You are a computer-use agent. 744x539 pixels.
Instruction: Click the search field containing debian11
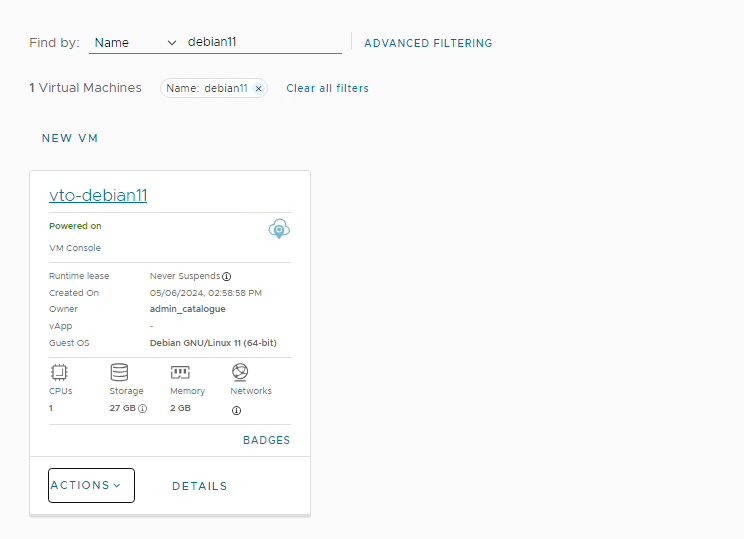click(262, 43)
